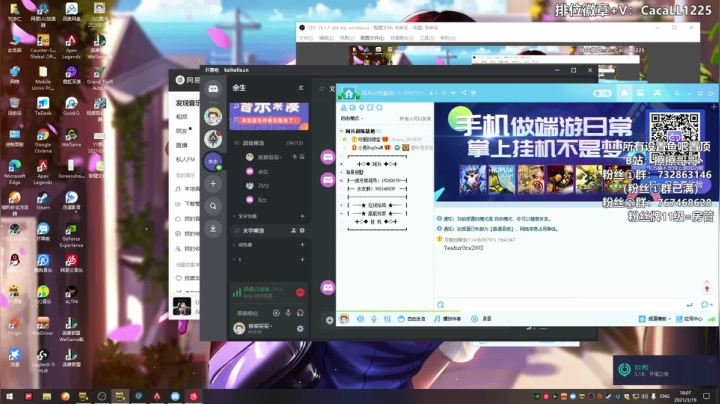Image resolution: width=720 pixels, height=404 pixels.
Task: Open YY audio mixer sliders icon
Action: point(387,319)
